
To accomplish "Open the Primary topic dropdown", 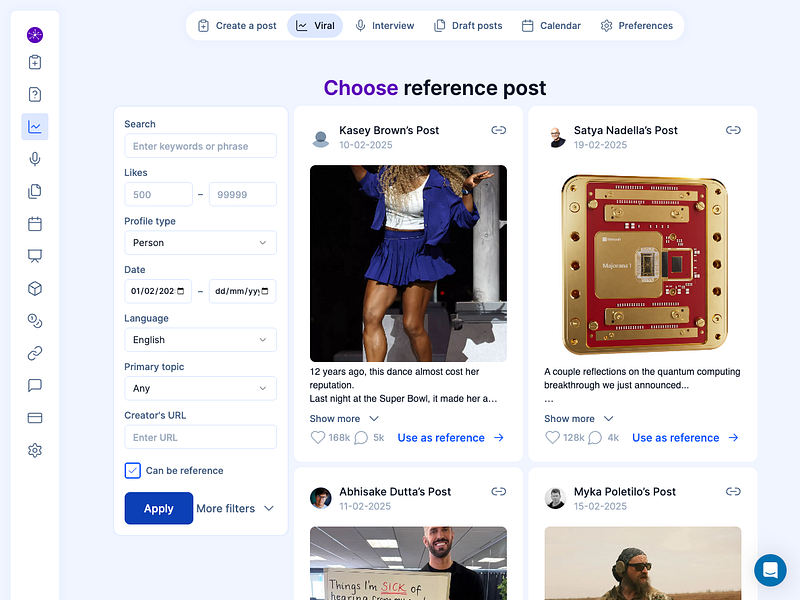I will 201,388.
